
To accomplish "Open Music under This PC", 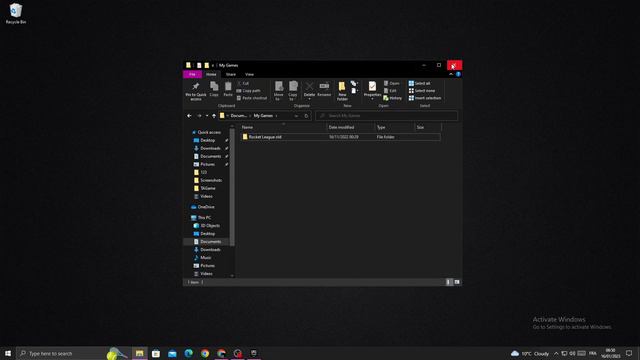I will (x=203, y=258).
